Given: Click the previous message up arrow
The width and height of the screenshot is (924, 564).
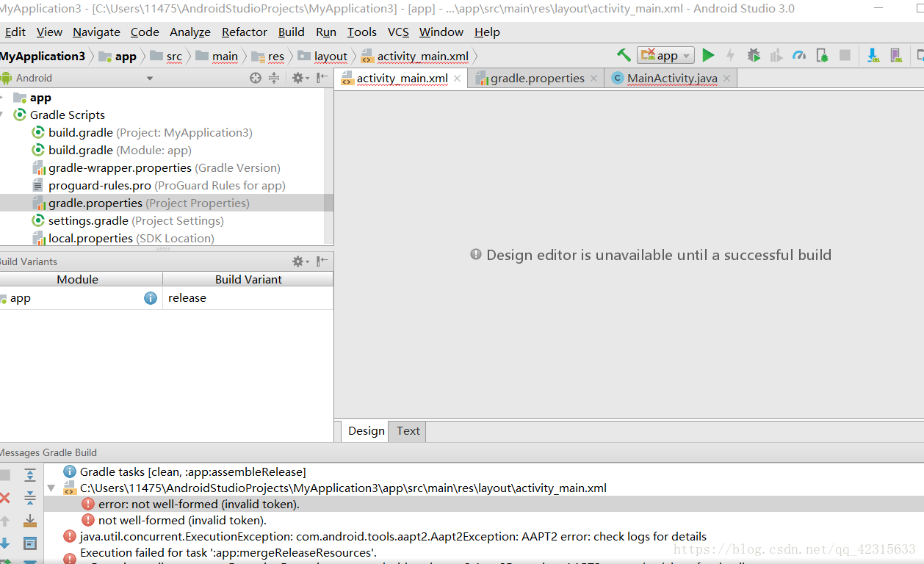Looking at the screenshot, I should tap(4, 521).
